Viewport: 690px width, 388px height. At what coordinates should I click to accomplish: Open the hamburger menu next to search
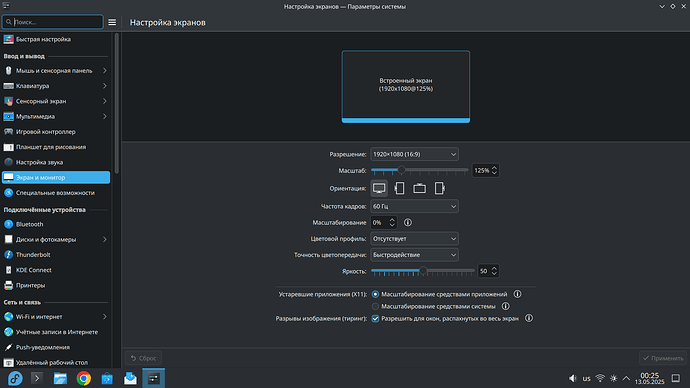(112, 22)
